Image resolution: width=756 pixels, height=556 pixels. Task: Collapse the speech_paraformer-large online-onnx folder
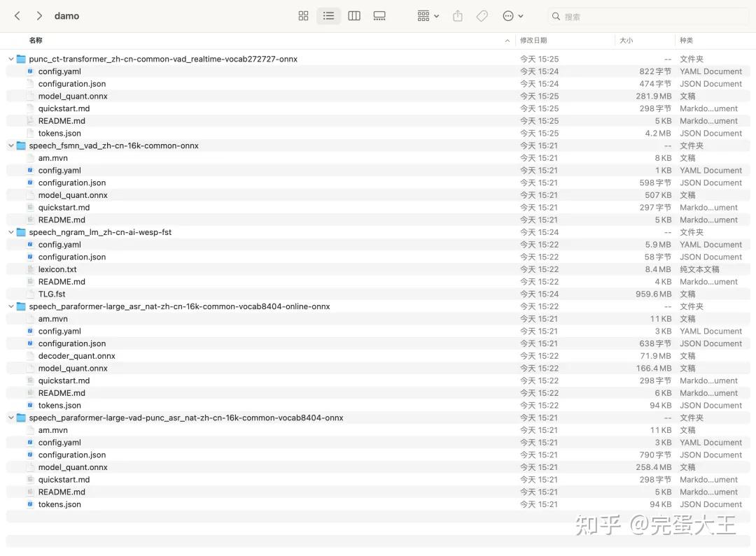pos(10,306)
